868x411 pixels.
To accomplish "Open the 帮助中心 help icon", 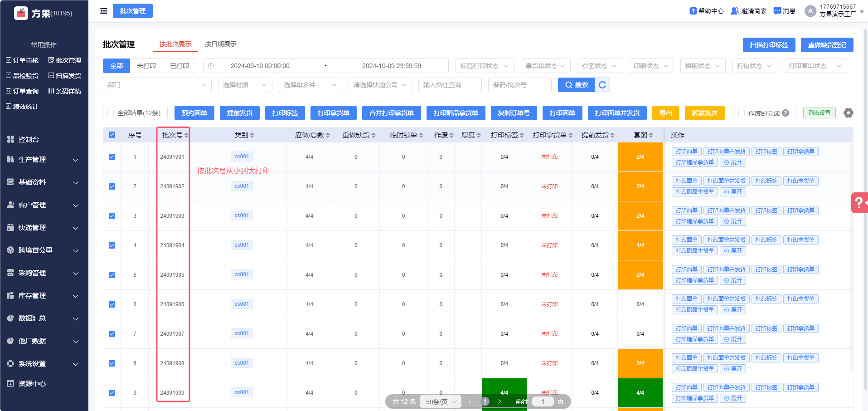I will (693, 11).
